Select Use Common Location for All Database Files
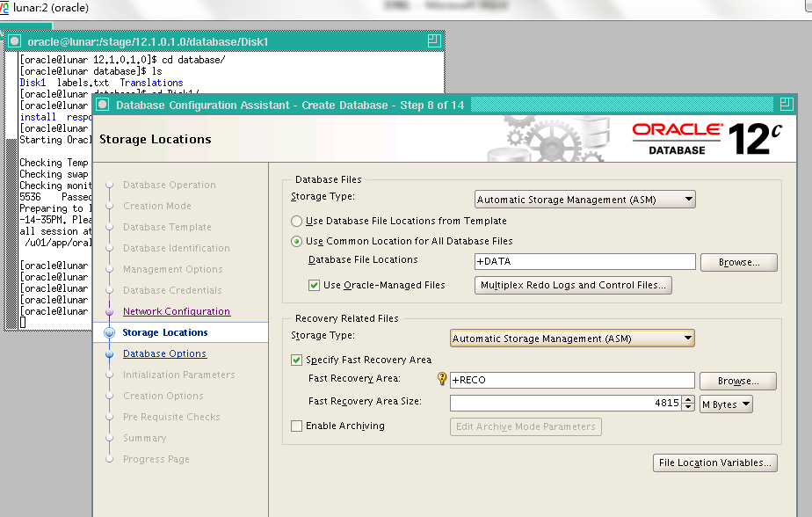Viewport: 812px width, 517px height. (x=296, y=242)
